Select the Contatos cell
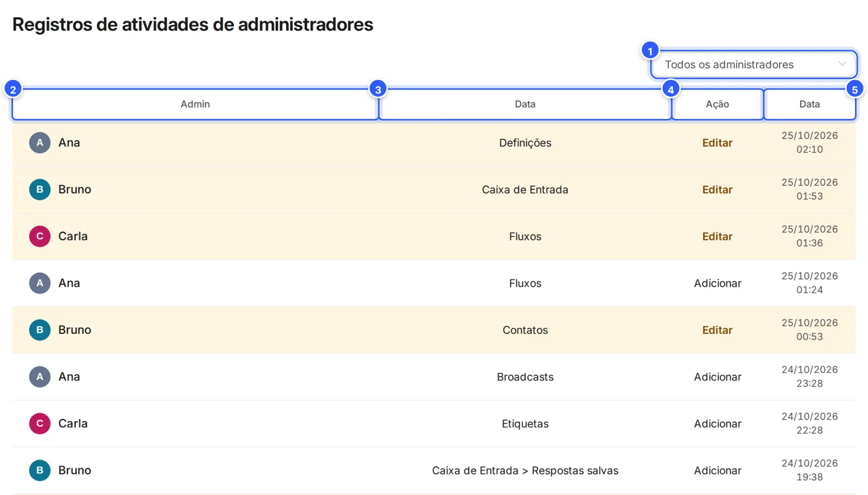The image size is (868, 495). (525, 330)
